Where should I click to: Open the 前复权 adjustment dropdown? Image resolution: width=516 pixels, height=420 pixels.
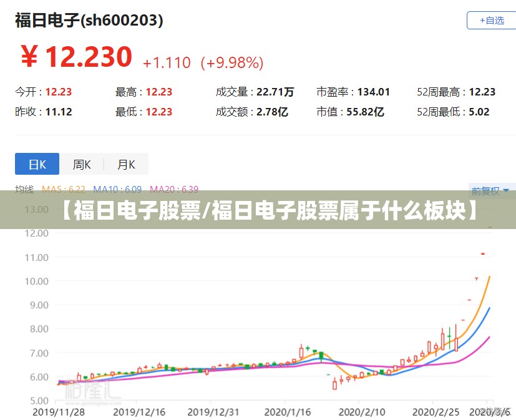490,190
